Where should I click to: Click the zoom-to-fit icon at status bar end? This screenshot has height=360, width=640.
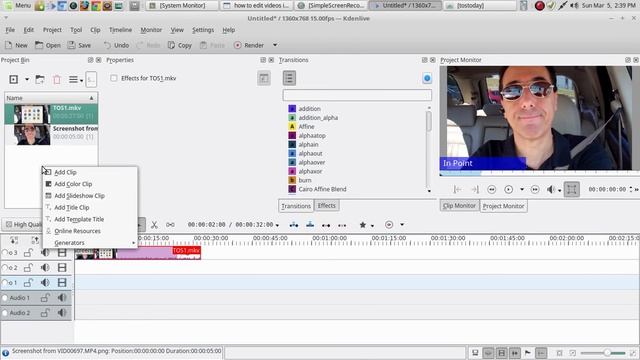pyautogui.click(x=633, y=353)
